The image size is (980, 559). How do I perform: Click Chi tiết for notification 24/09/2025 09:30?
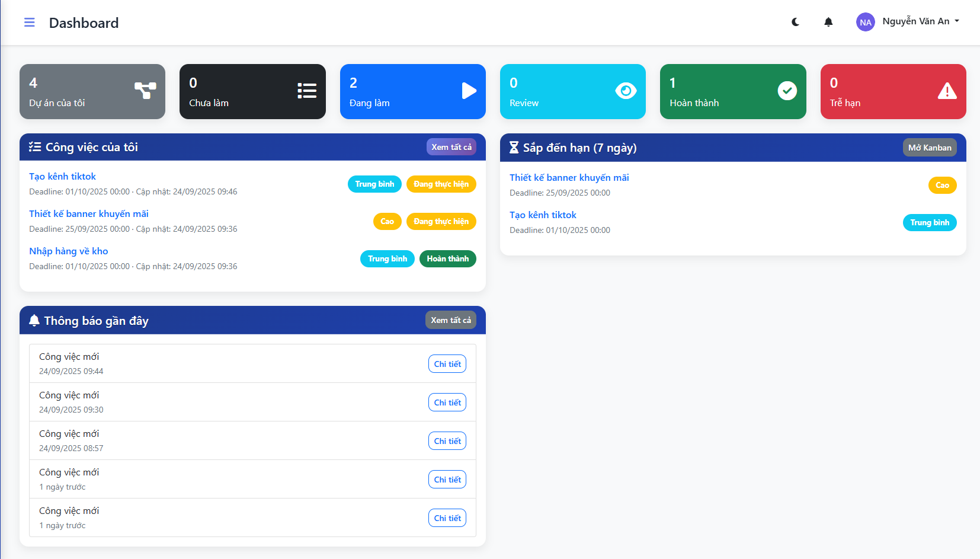pyautogui.click(x=447, y=403)
